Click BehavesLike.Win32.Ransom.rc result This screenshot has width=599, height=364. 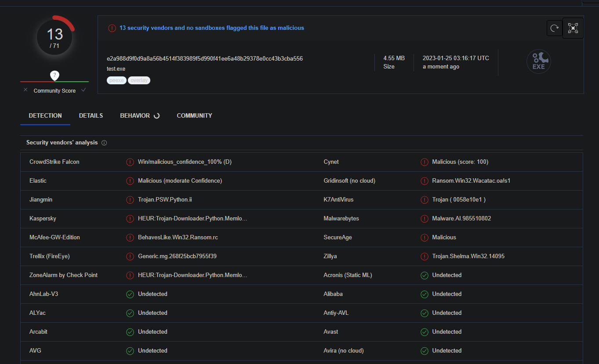coord(178,238)
